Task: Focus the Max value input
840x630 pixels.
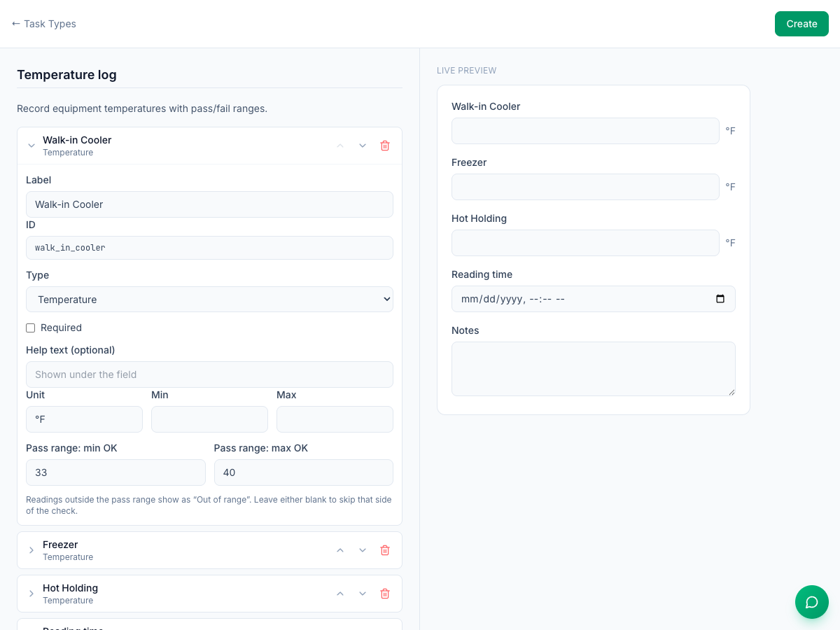Action: click(335, 419)
